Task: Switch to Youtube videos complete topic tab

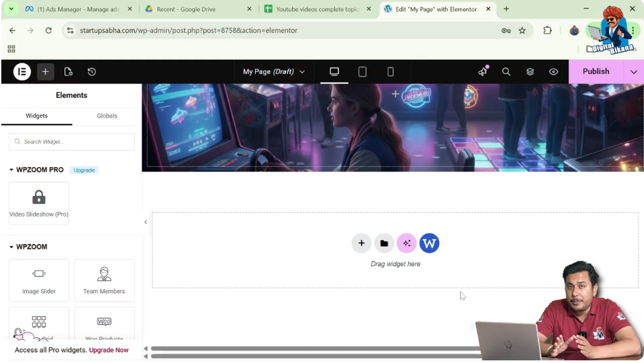Action: pyautogui.click(x=318, y=9)
